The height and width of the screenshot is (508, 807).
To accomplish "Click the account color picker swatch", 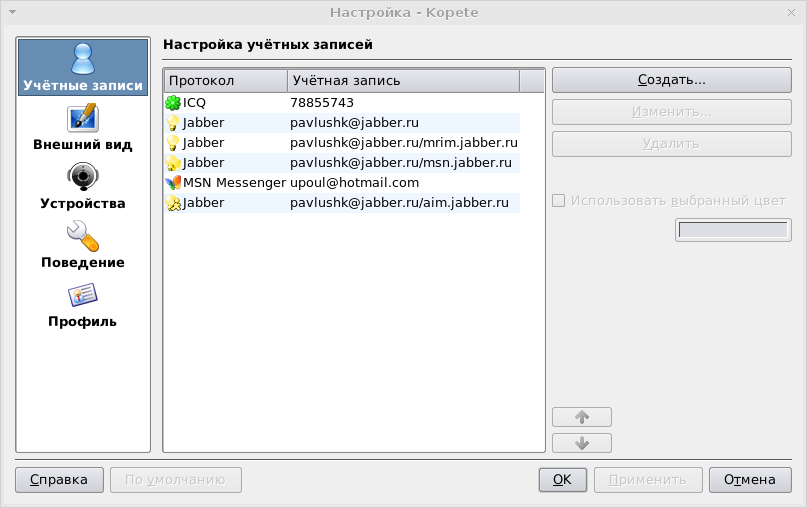I will coord(733,230).
